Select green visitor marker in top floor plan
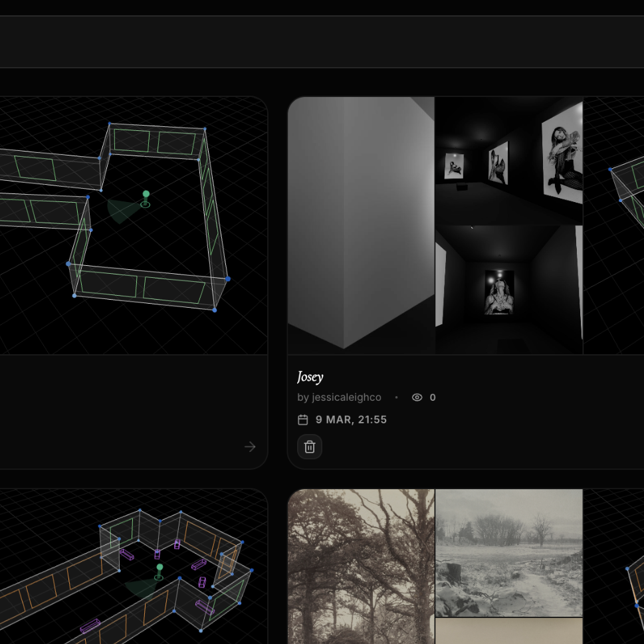The height and width of the screenshot is (644, 644). point(146,199)
